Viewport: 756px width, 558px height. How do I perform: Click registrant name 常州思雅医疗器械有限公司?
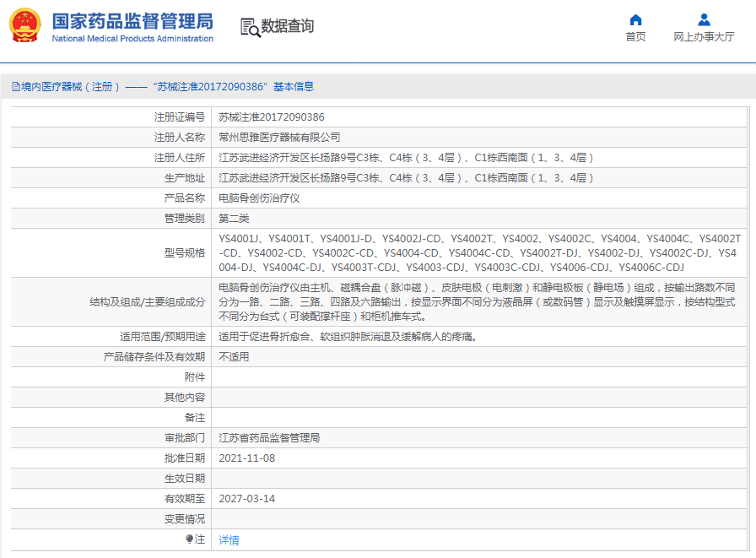click(279, 138)
